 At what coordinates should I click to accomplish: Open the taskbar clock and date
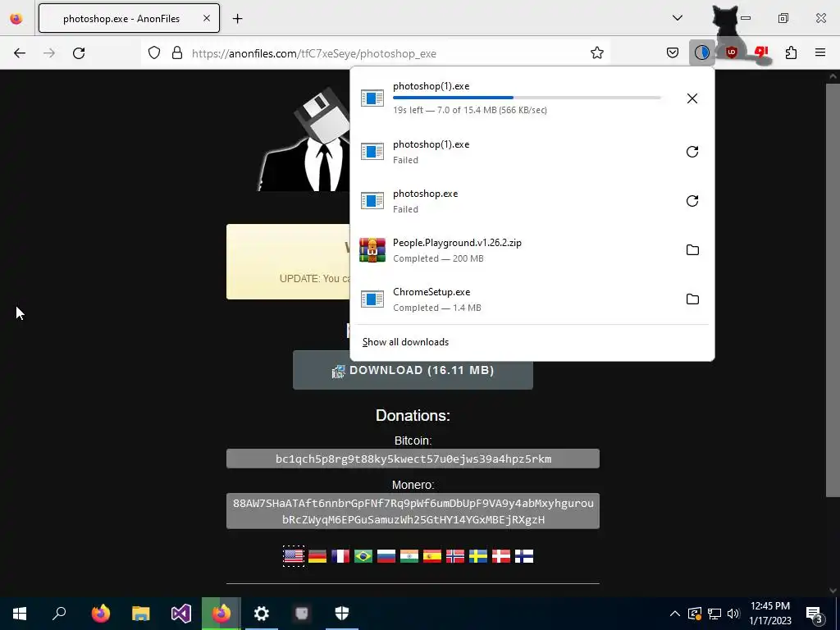[770, 614]
